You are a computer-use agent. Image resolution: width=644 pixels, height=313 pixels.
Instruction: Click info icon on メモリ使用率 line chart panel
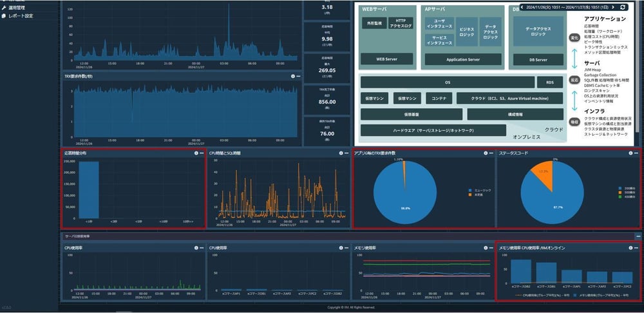[x=486, y=248]
